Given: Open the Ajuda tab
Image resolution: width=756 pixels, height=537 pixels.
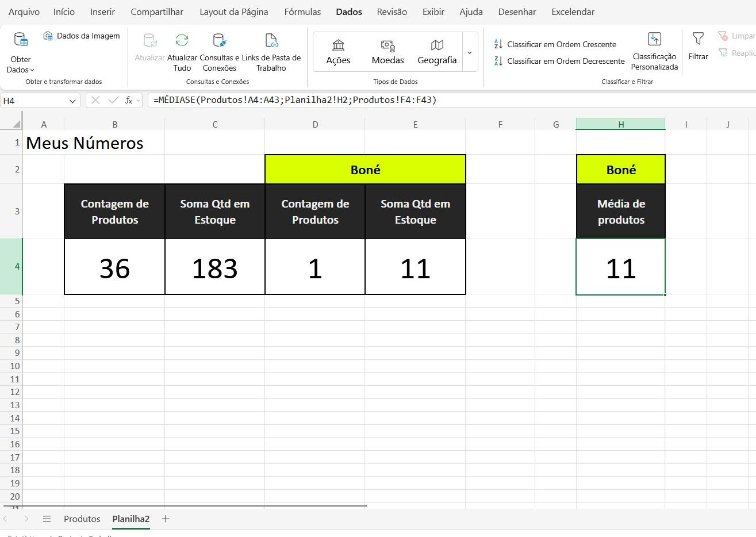Looking at the screenshot, I should [471, 11].
